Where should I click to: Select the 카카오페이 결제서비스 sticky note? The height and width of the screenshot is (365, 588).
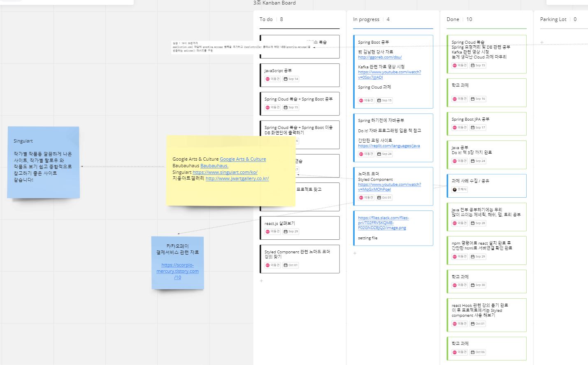[177, 263]
